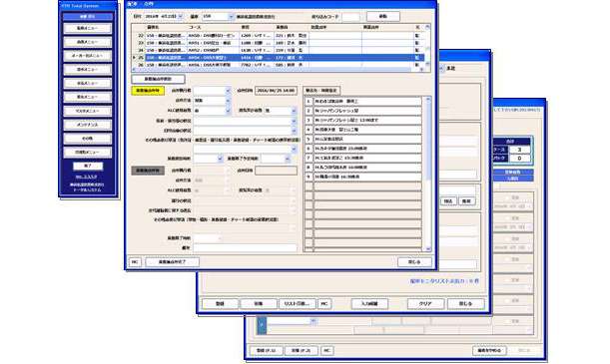Click delivery entry number 3 field
Screen dimensions: 610x364
pos(367,120)
